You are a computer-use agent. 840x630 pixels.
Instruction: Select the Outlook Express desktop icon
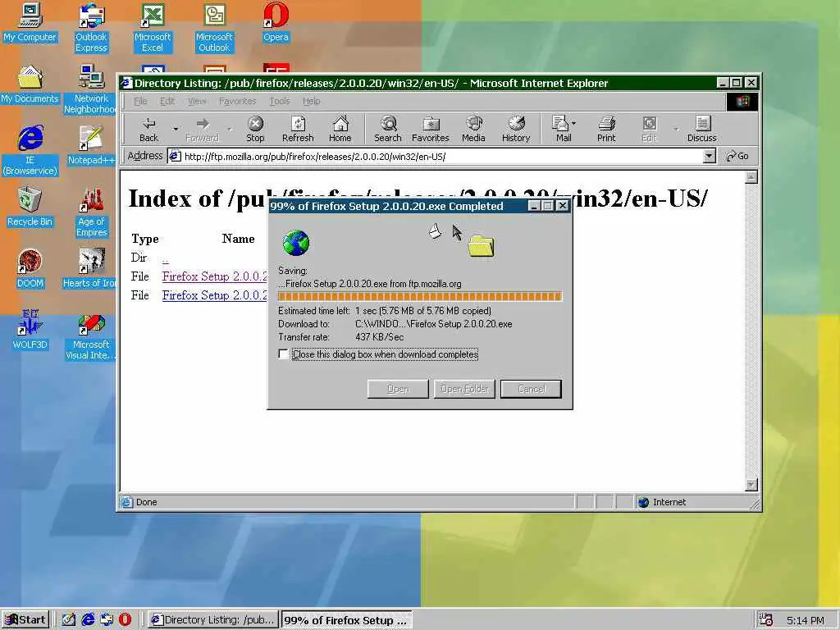point(91,28)
